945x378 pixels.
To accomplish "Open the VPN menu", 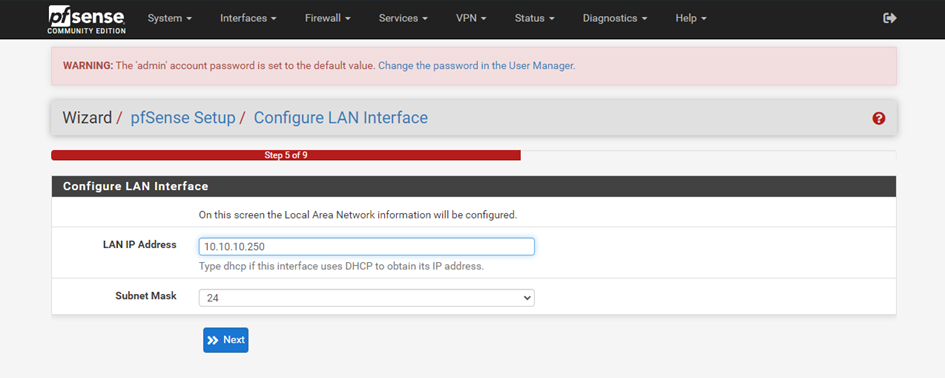I will coord(471,18).
